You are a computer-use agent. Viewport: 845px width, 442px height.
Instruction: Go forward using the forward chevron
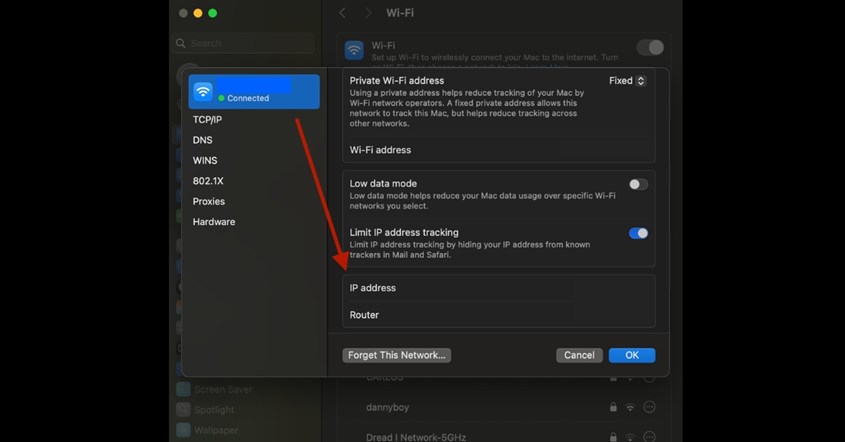[368, 13]
